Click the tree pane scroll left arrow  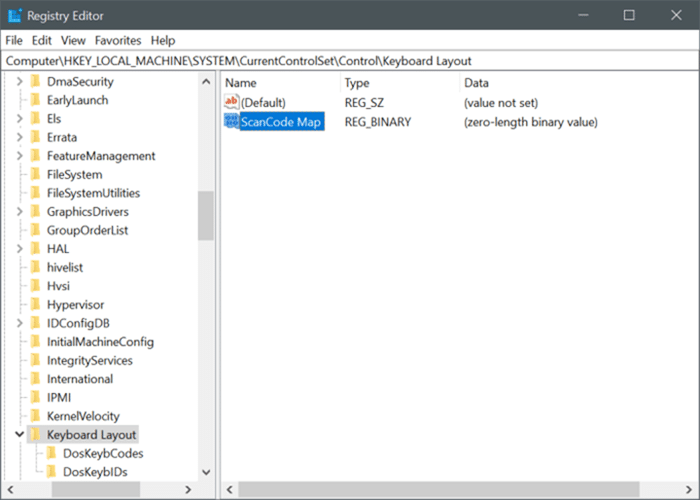tap(10, 490)
